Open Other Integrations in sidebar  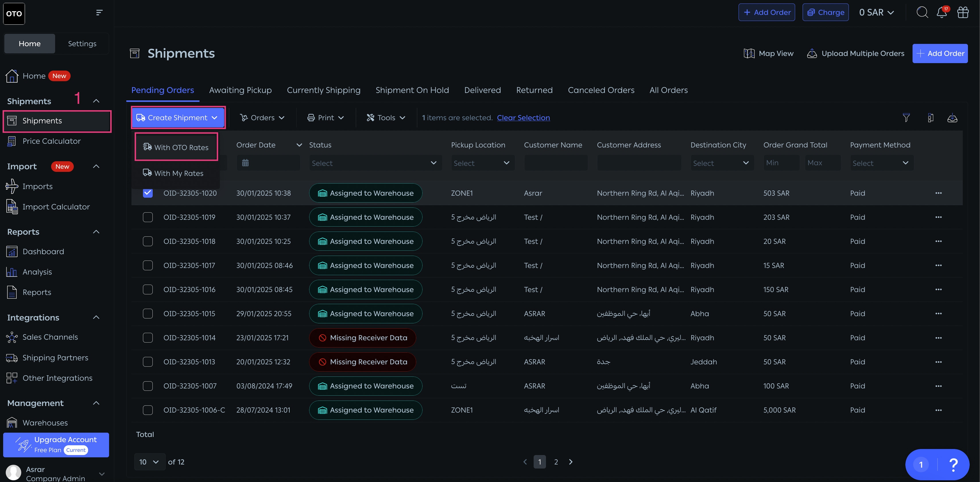pos(57,378)
